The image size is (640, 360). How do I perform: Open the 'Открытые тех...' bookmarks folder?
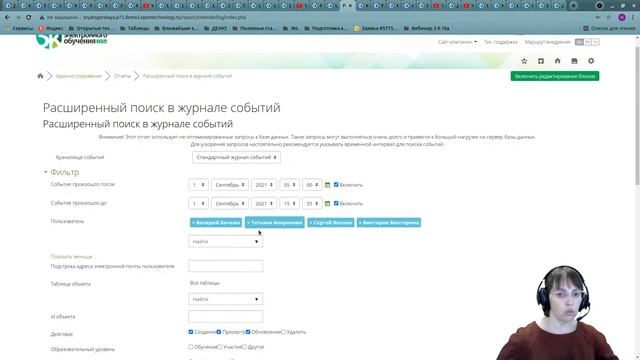[90, 28]
